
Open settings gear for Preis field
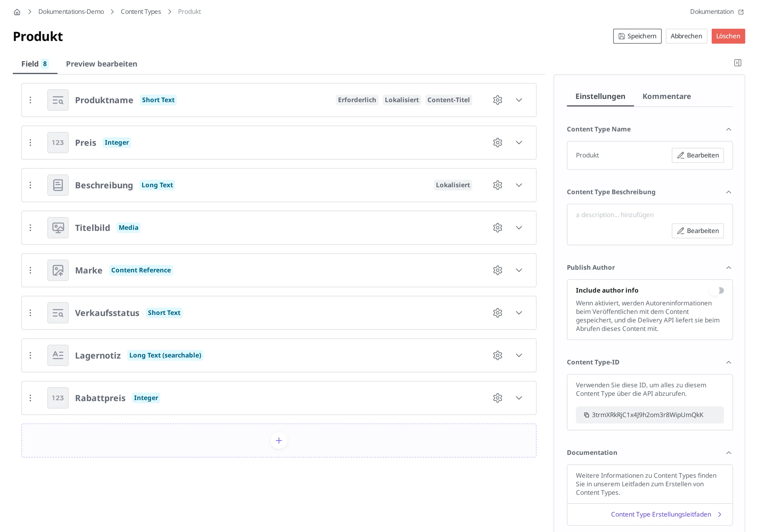point(497,143)
